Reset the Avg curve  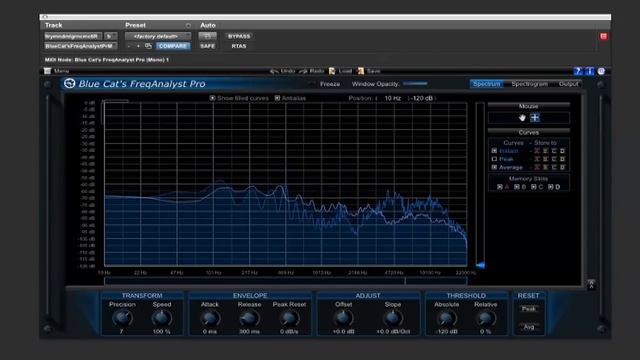529,327
